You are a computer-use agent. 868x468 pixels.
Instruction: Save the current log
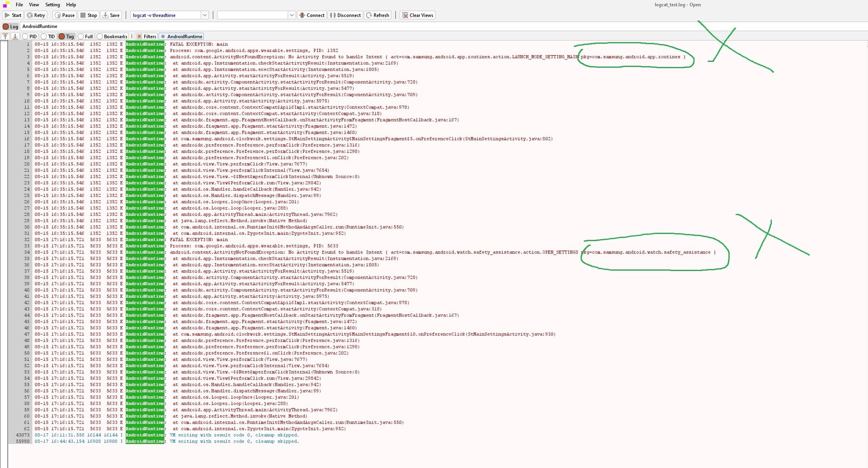point(111,15)
